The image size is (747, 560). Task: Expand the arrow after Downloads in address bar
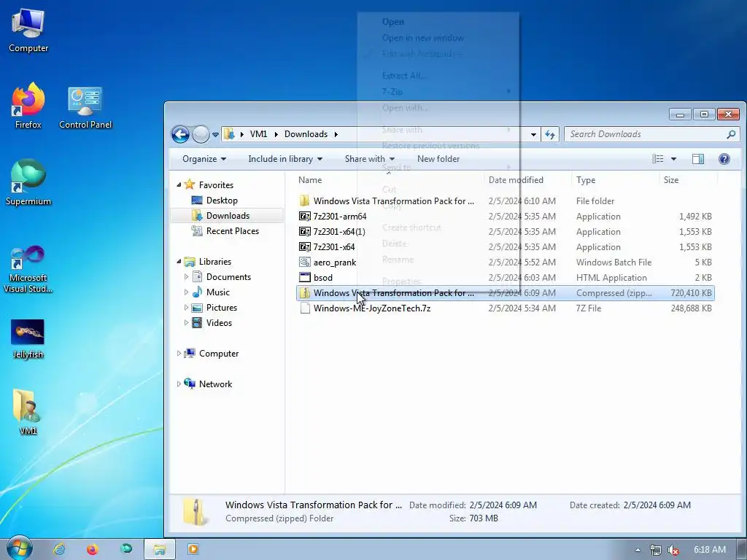[x=336, y=134]
